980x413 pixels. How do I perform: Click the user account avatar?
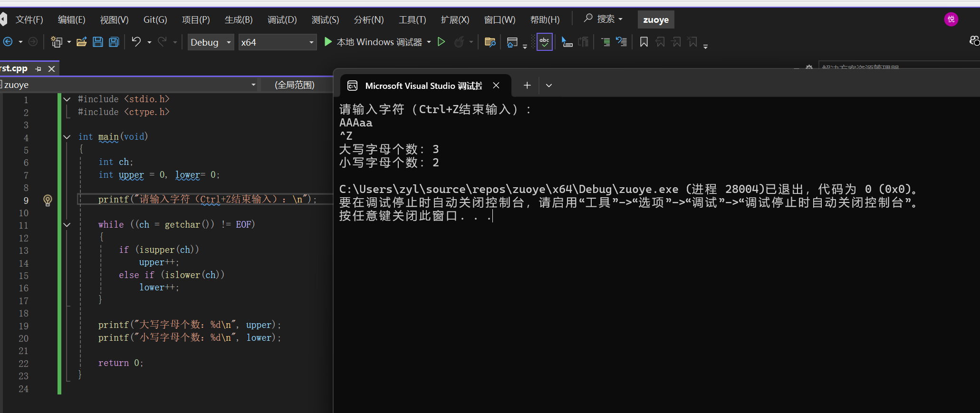pos(951,19)
